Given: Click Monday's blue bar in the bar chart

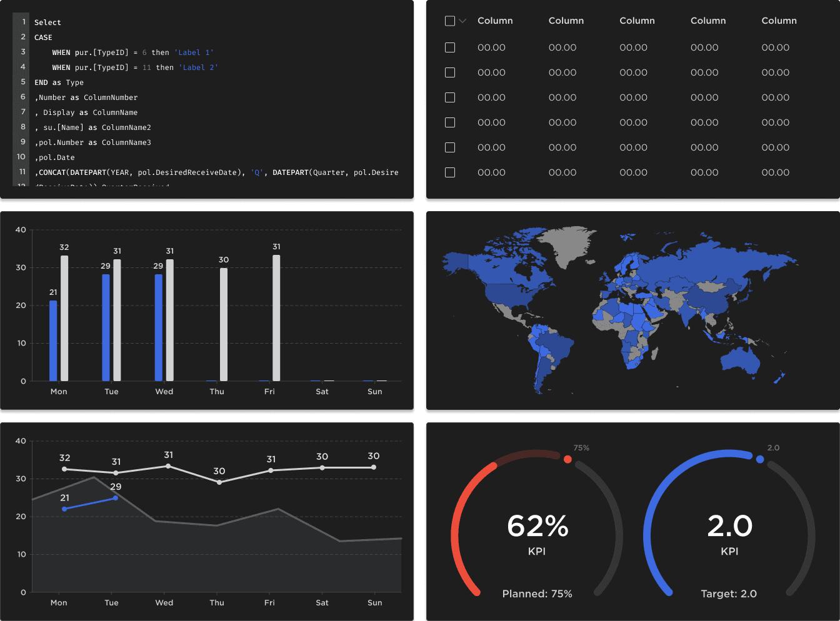Looking at the screenshot, I should click(x=53, y=337).
